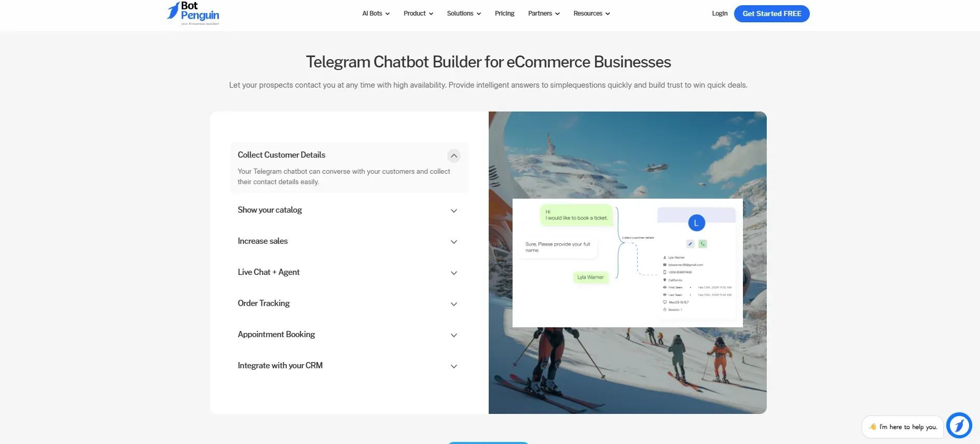Click the BotPenguin logo
This screenshot has height=444, width=980.
coord(193,13)
